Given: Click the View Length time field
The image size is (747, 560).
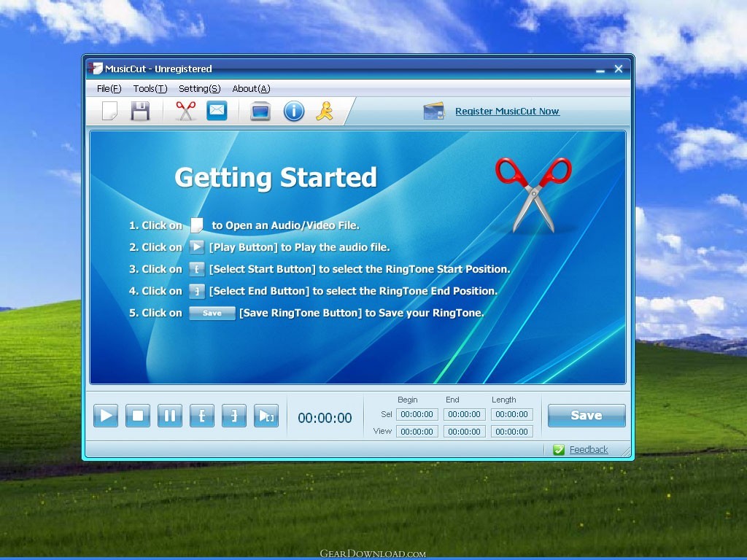Looking at the screenshot, I should click(511, 432).
